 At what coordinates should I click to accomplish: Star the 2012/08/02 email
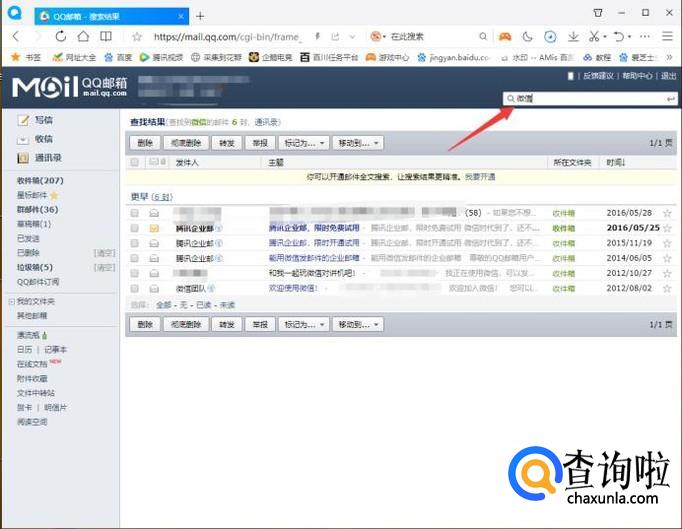[x=667, y=288]
